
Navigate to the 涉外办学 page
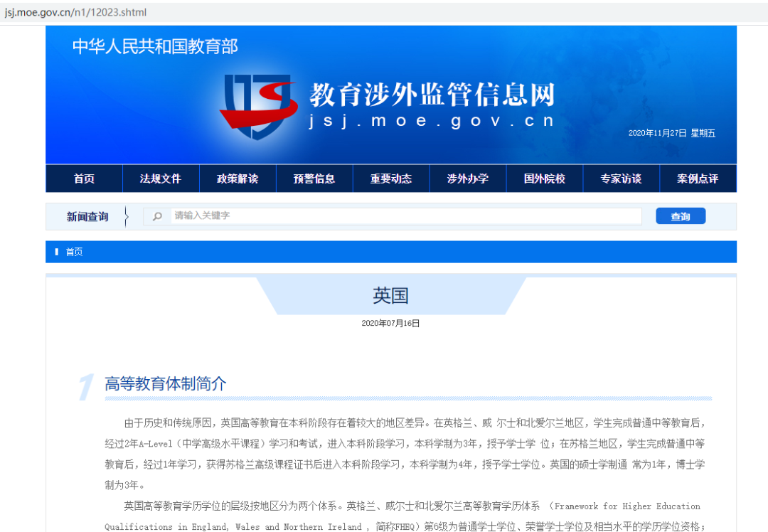point(468,179)
